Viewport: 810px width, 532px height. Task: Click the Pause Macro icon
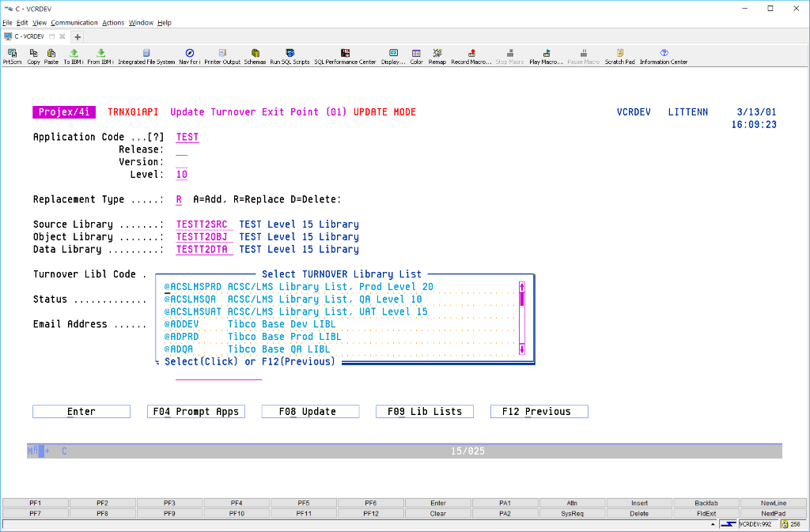point(584,56)
